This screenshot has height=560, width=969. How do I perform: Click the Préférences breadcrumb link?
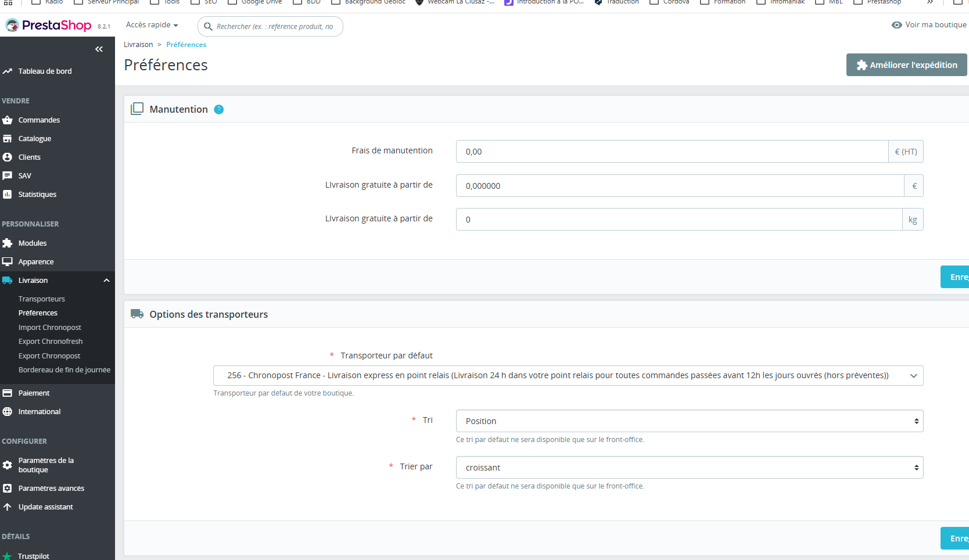(x=186, y=45)
